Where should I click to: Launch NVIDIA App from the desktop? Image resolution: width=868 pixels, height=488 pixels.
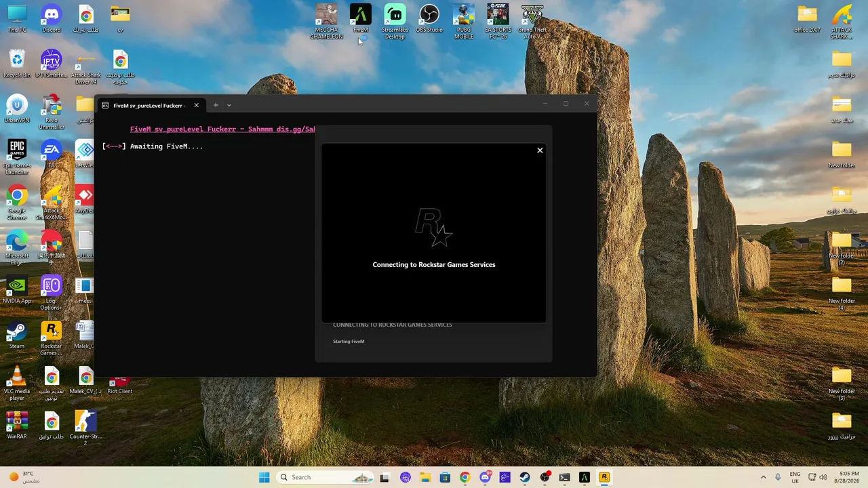coord(17,290)
